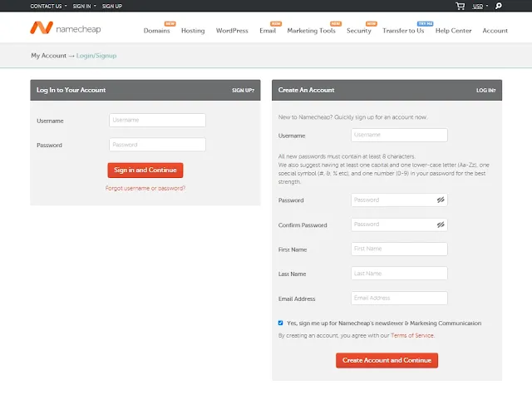Click the TRY ME badge above Transfer to Us
Viewport: 532px width, 400px height.
point(425,23)
